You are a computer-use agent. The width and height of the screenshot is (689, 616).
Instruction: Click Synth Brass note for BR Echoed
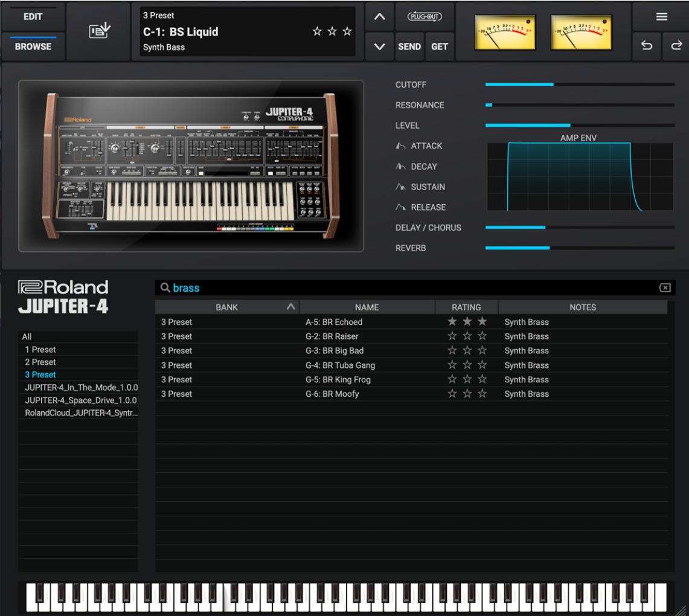[x=527, y=322]
